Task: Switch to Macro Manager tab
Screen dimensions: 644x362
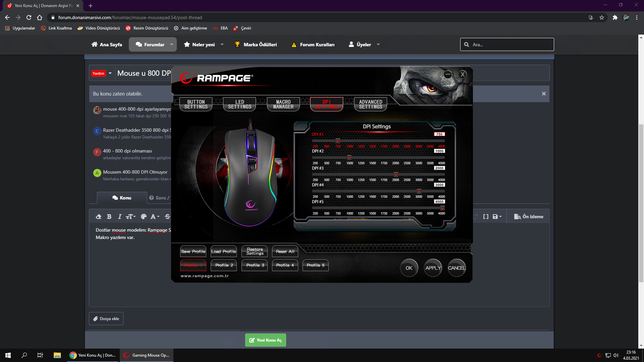Action: (283, 104)
